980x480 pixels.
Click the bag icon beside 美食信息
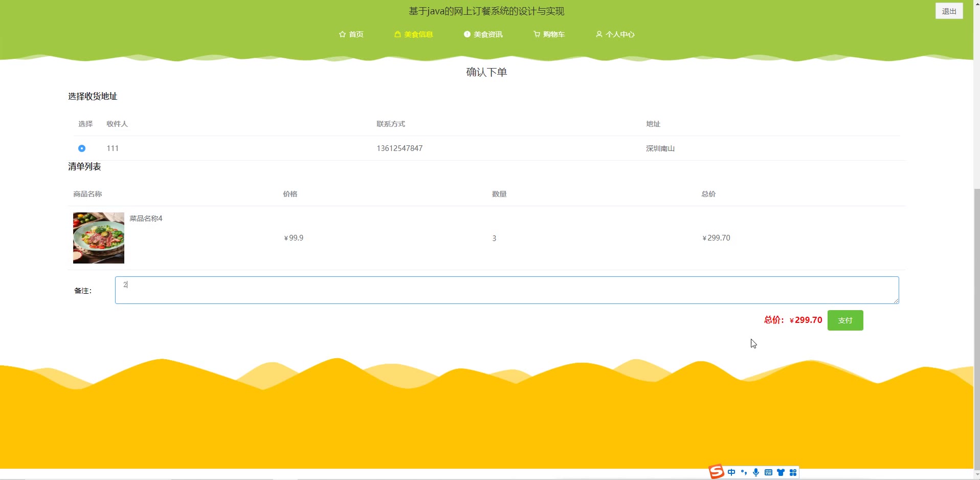(x=397, y=34)
